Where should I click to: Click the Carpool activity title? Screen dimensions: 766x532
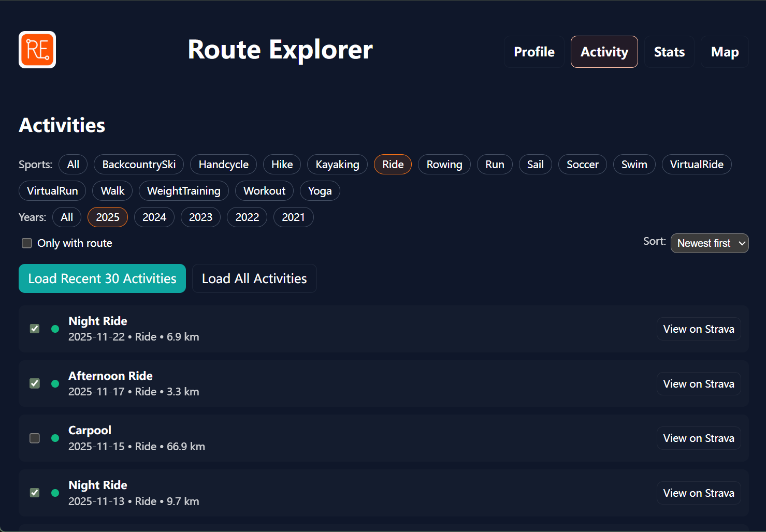pyautogui.click(x=90, y=431)
